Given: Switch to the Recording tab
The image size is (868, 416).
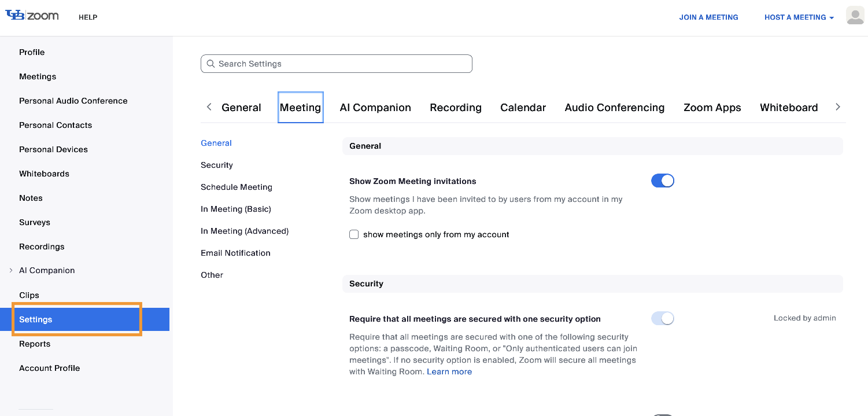Looking at the screenshot, I should point(455,108).
